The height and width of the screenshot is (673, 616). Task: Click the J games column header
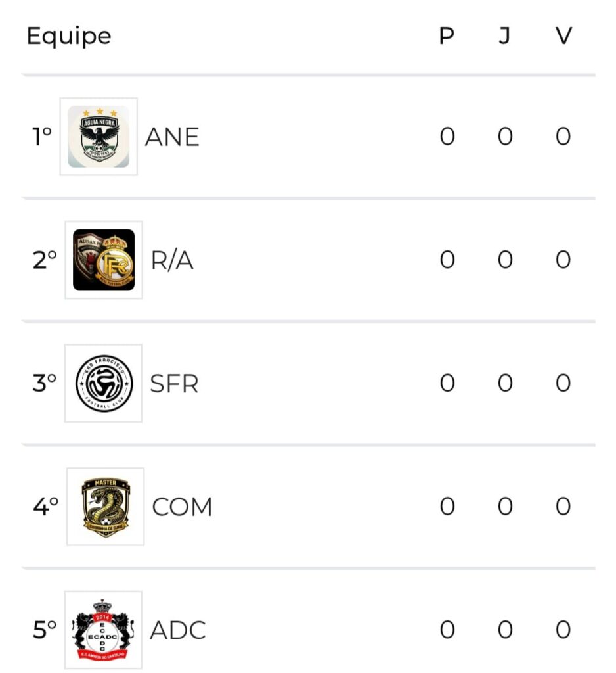[504, 36]
